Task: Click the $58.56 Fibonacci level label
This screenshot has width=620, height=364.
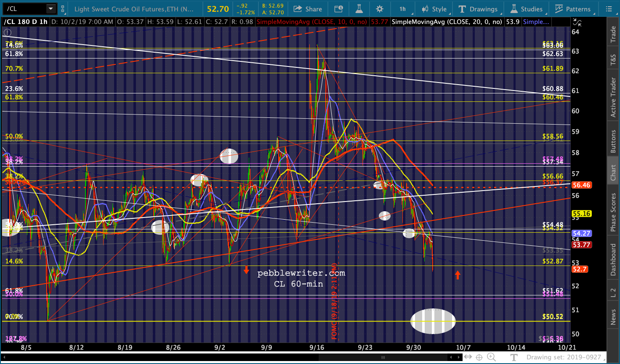Action: pyautogui.click(x=553, y=136)
